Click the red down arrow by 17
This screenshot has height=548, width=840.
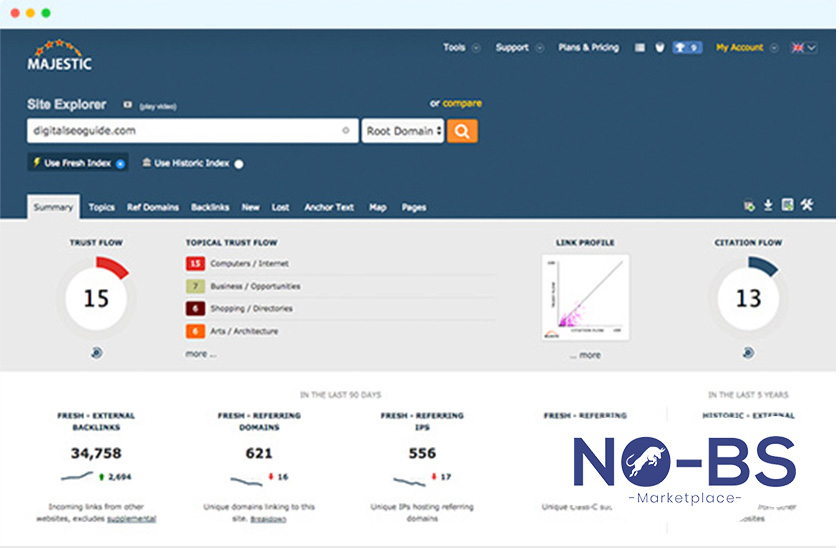click(434, 476)
